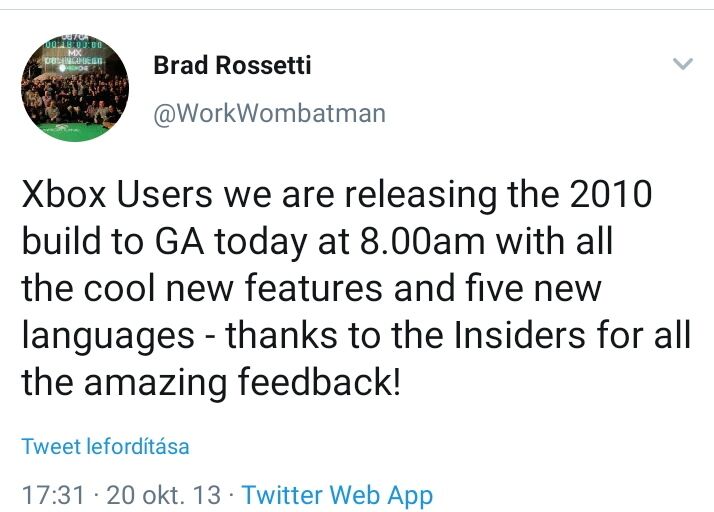Open the @WorkWombatman handle link
714x512 pixels.
point(269,113)
